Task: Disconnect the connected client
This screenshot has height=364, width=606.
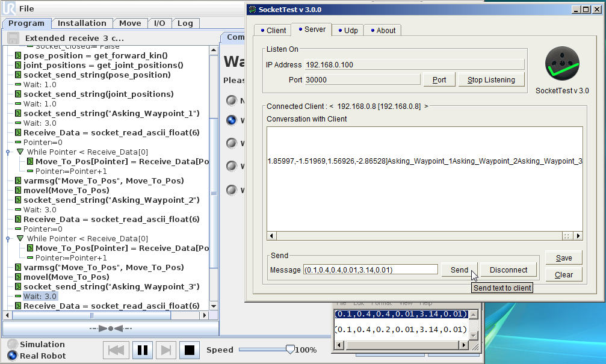Action: tap(509, 270)
